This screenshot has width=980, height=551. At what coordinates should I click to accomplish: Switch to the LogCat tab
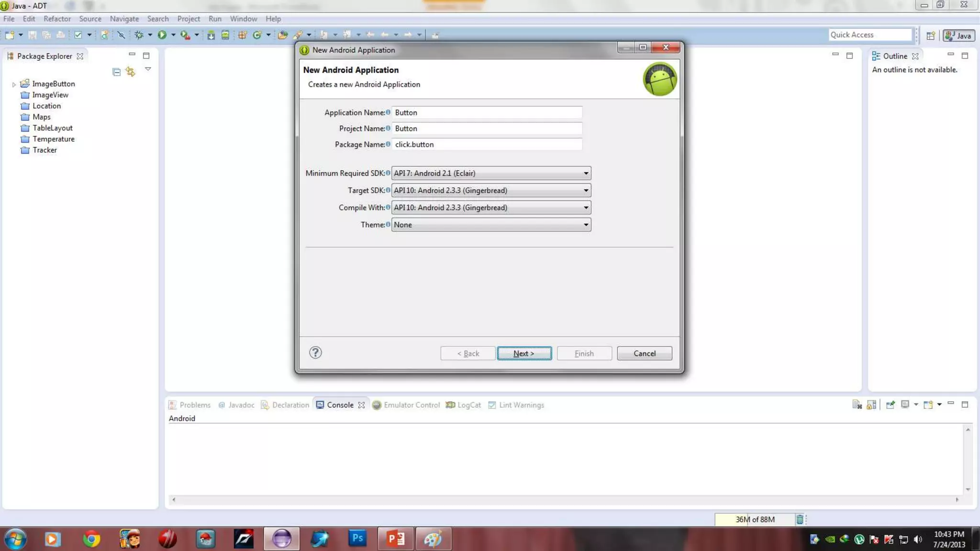click(x=463, y=405)
